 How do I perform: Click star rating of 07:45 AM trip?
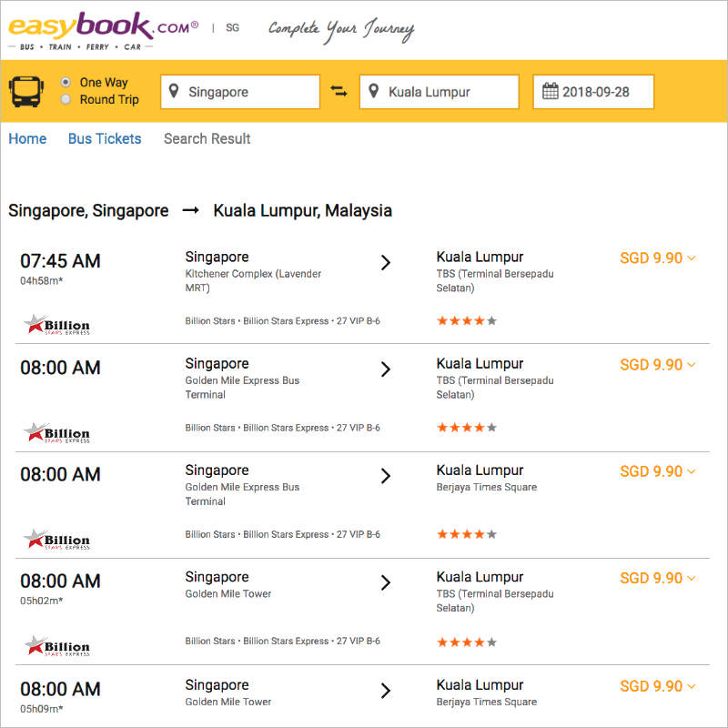(467, 321)
